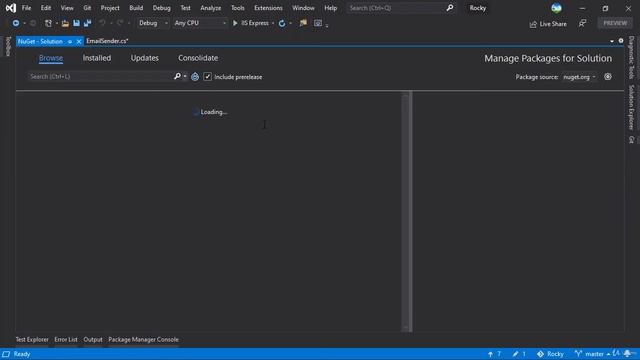Click the Open File folder icon
The image size is (640, 360).
[65, 23]
